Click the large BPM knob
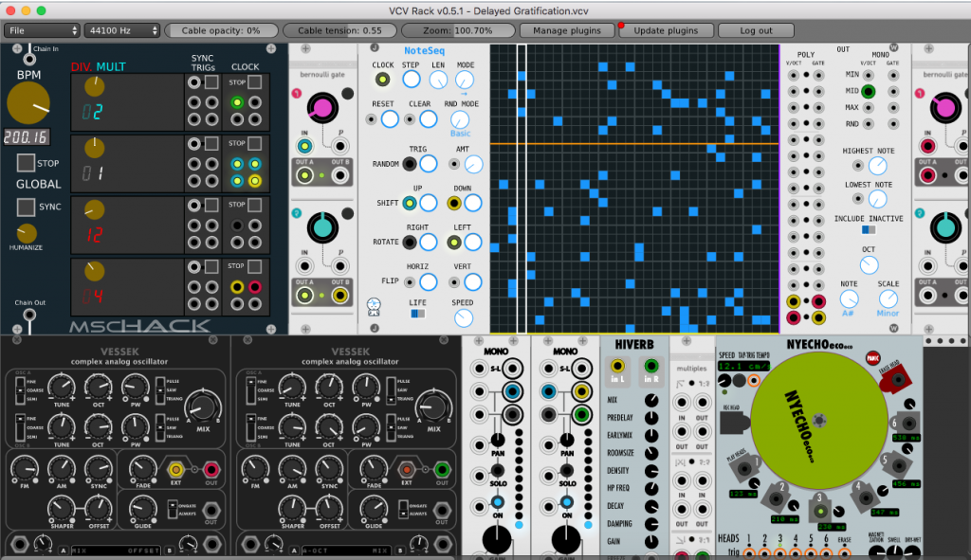 27,103
